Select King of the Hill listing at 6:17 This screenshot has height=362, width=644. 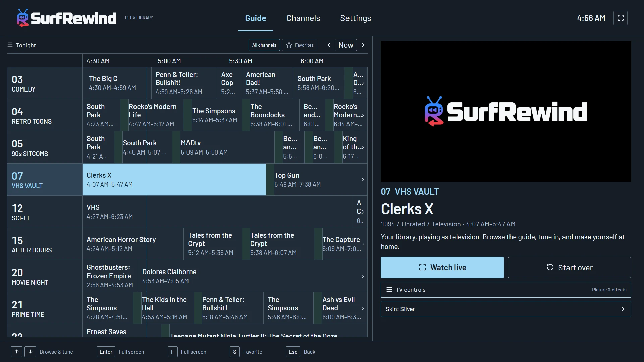click(x=354, y=147)
